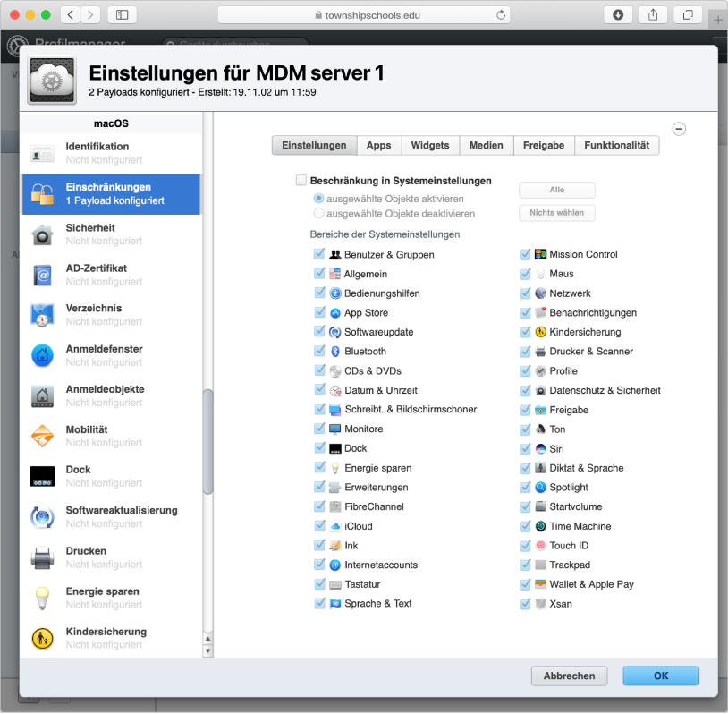Viewport: 728px width, 714px height.
Task: Click the Sprache & Text label
Action: pyautogui.click(x=378, y=603)
